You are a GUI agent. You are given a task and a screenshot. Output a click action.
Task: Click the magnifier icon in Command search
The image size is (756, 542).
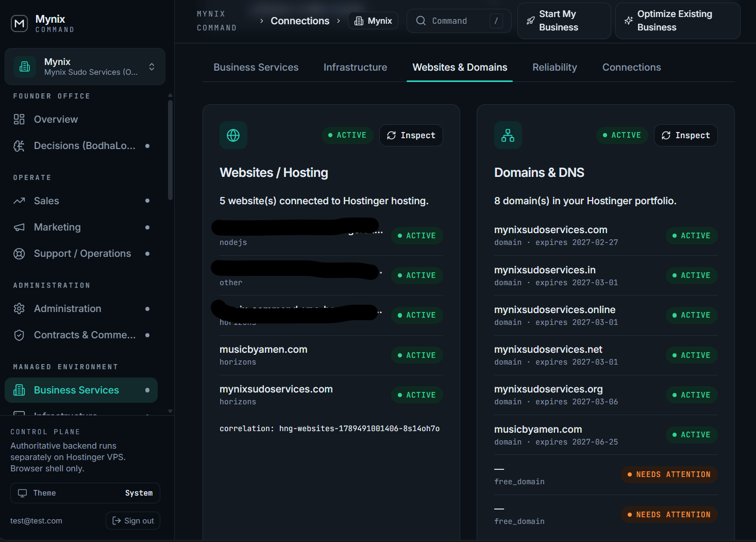pyautogui.click(x=421, y=21)
